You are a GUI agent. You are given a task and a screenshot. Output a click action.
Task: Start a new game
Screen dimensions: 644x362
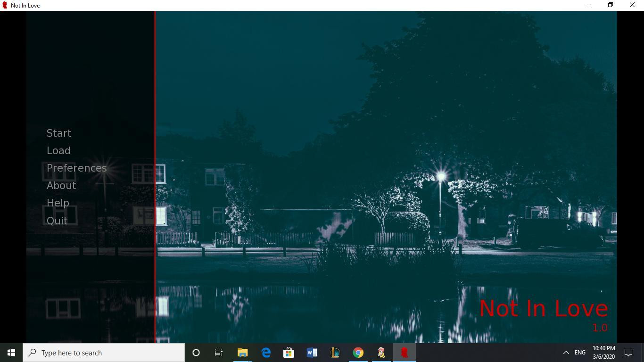tap(59, 133)
